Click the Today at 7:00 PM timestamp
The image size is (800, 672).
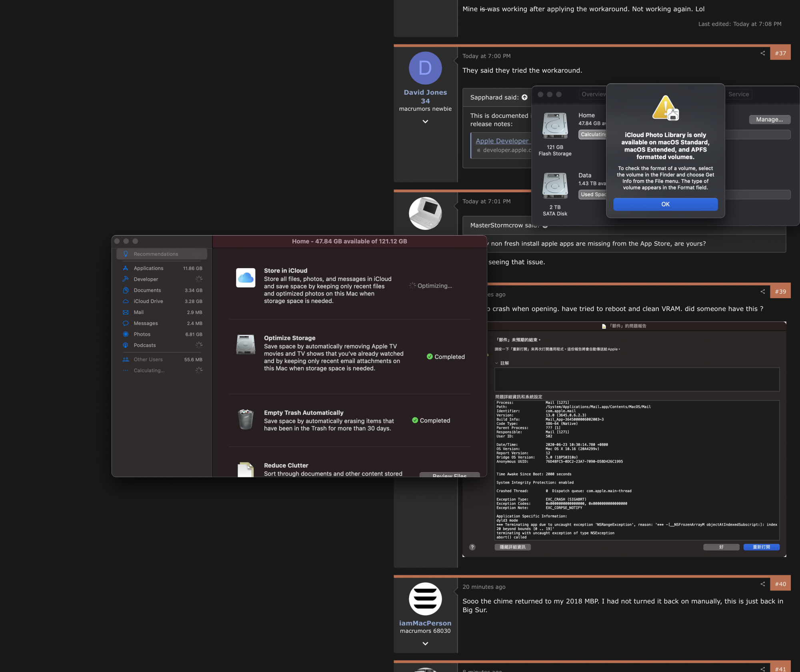pyautogui.click(x=486, y=56)
